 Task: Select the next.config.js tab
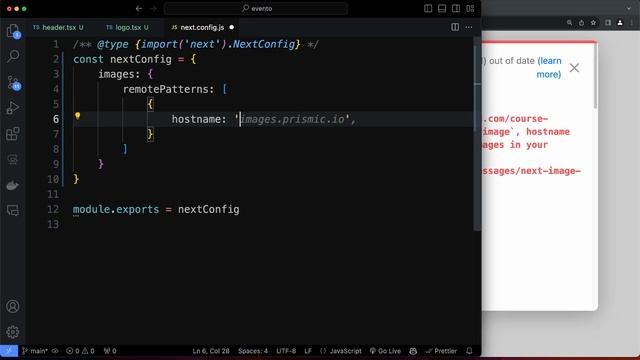(202, 27)
